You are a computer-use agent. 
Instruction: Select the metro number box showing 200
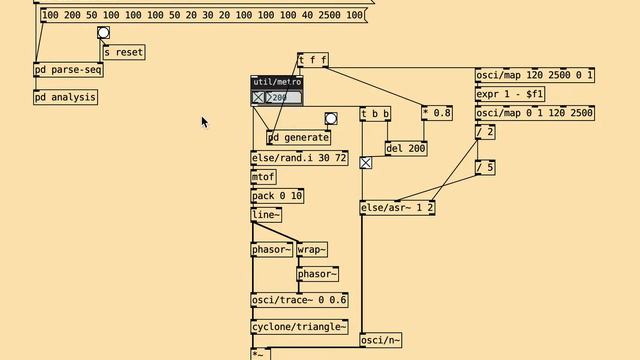pos(283,98)
